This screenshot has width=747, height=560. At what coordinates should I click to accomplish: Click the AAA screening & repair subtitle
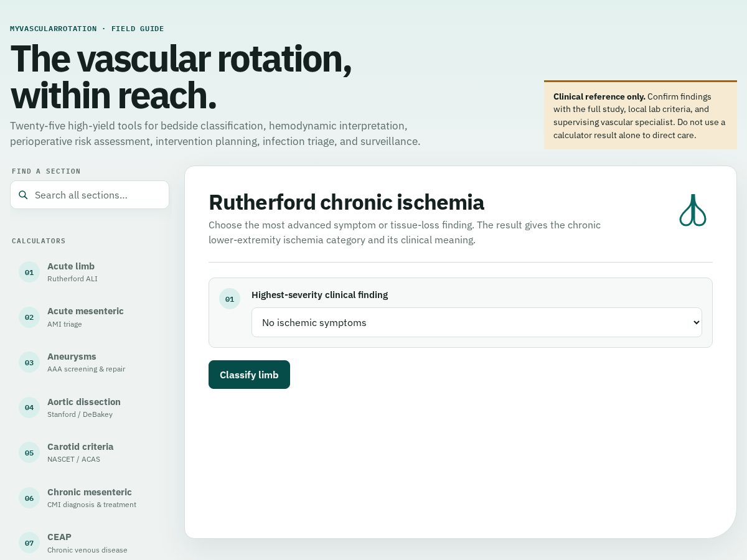pyautogui.click(x=86, y=369)
